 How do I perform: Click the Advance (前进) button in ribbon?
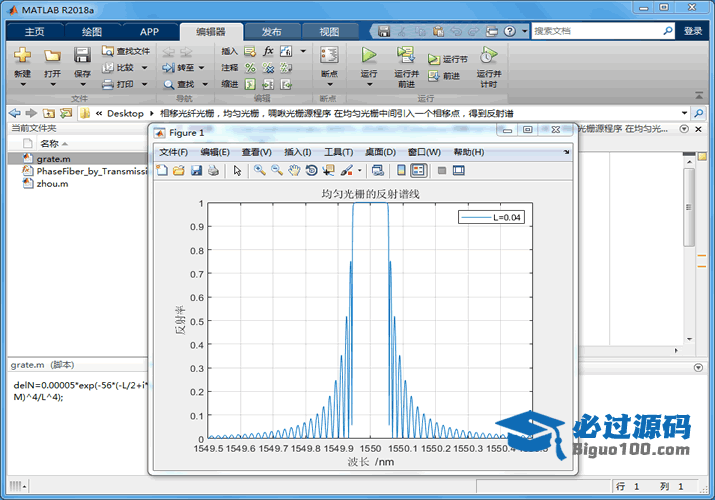[444, 76]
